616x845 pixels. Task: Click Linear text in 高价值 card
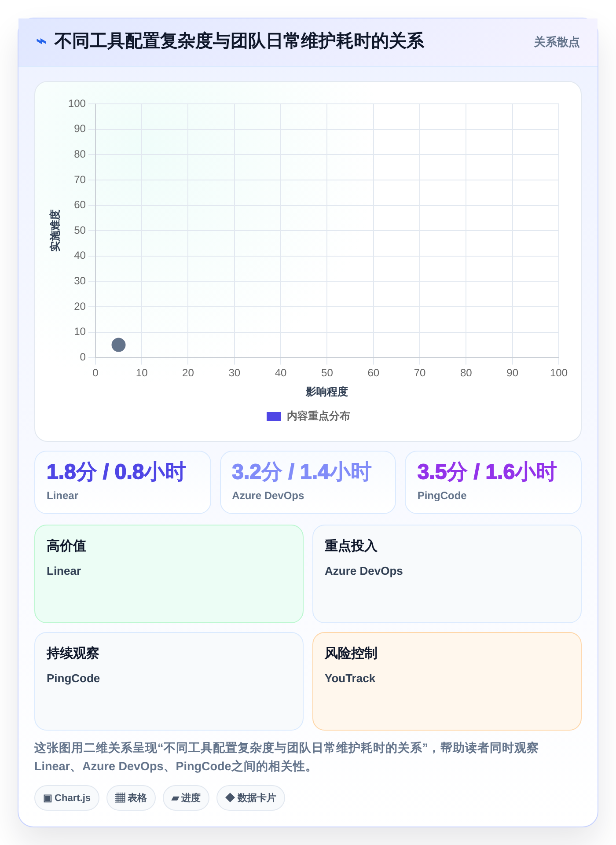click(x=64, y=571)
